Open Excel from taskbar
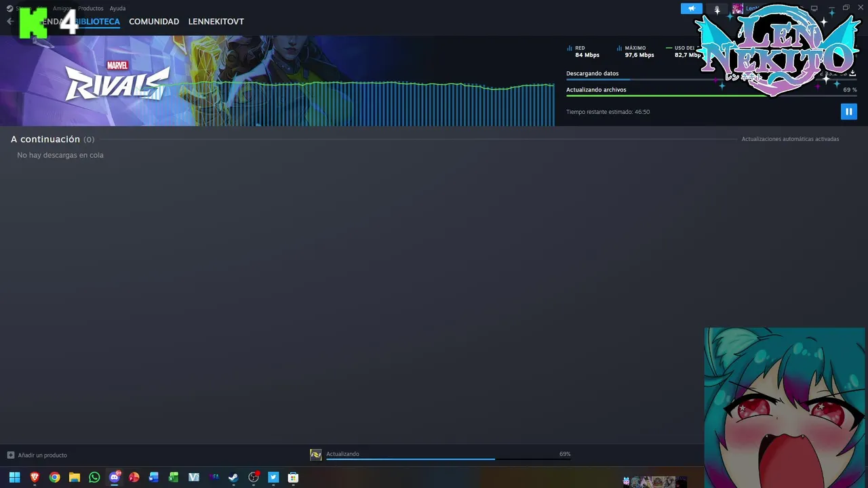 (x=174, y=477)
